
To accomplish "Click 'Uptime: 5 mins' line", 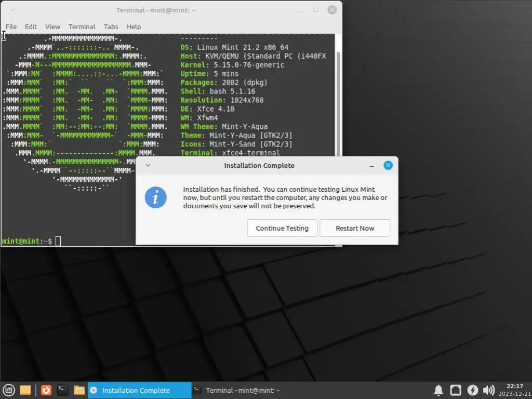I will click(x=209, y=74).
